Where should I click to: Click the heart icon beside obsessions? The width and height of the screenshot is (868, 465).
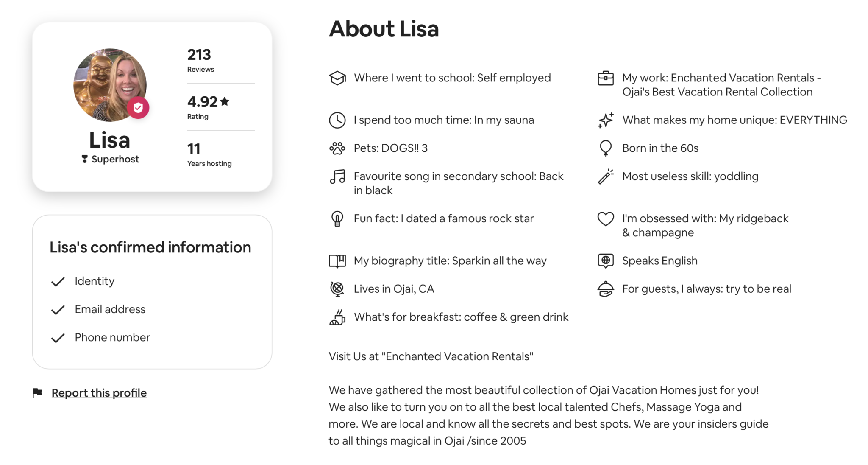point(606,219)
